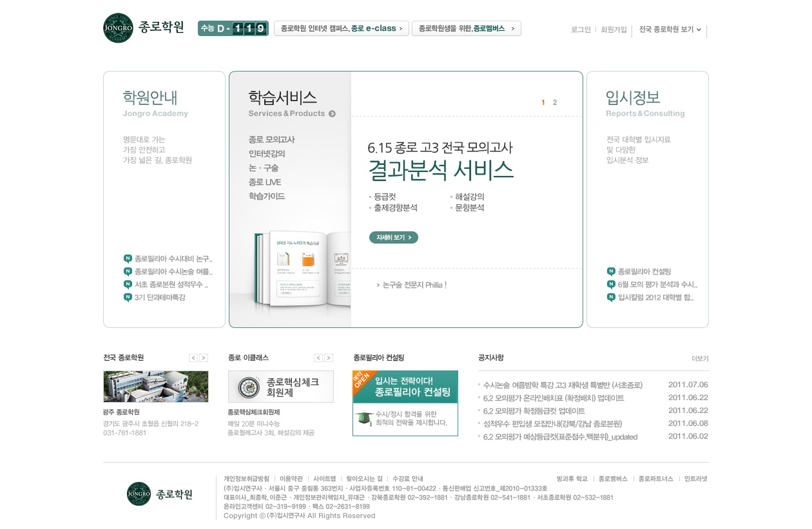812x529 pixels.
Task: Open notice 6.2 모의평가 예상등급컷 updated
Action: [x=560, y=437]
